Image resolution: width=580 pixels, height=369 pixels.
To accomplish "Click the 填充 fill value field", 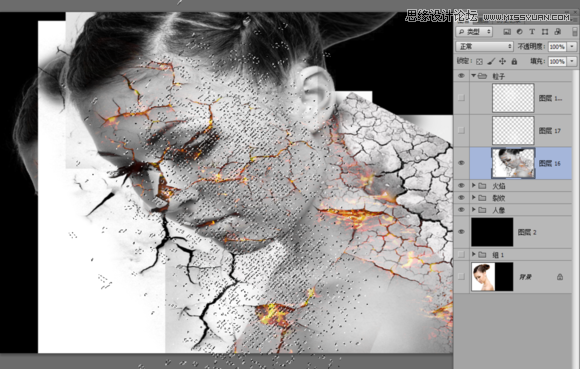I will coord(557,61).
